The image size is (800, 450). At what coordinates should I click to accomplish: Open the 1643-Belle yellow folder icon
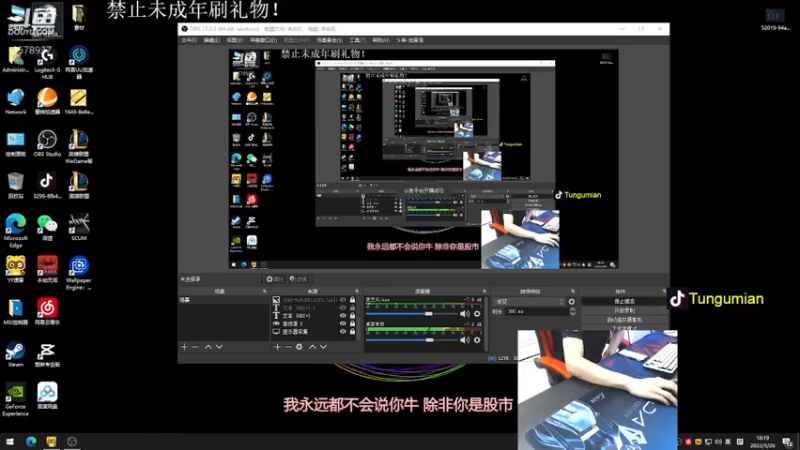(x=79, y=102)
